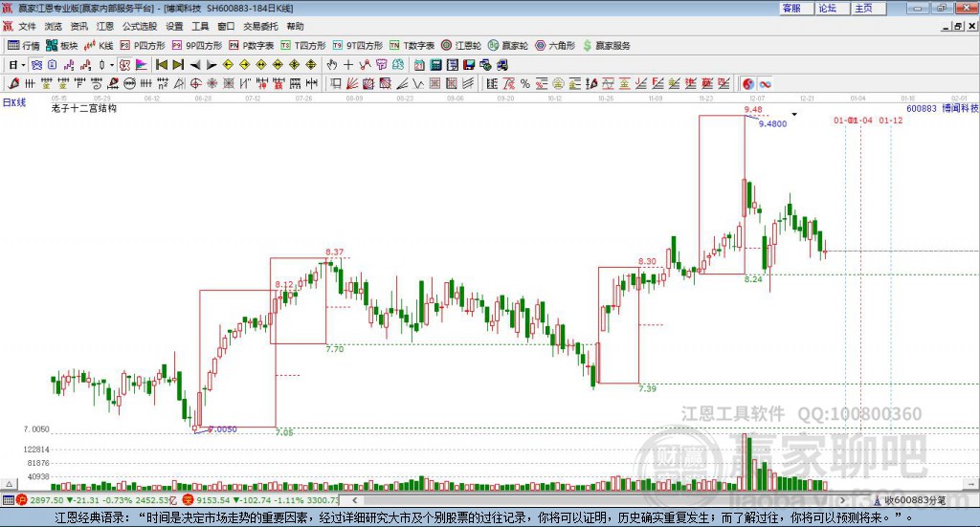Click the 9.4800 price marker
The image size is (980, 527).
coord(772,123)
